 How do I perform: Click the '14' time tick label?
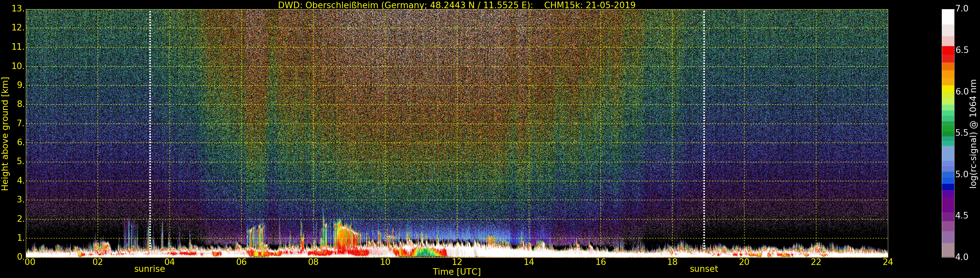click(x=529, y=262)
